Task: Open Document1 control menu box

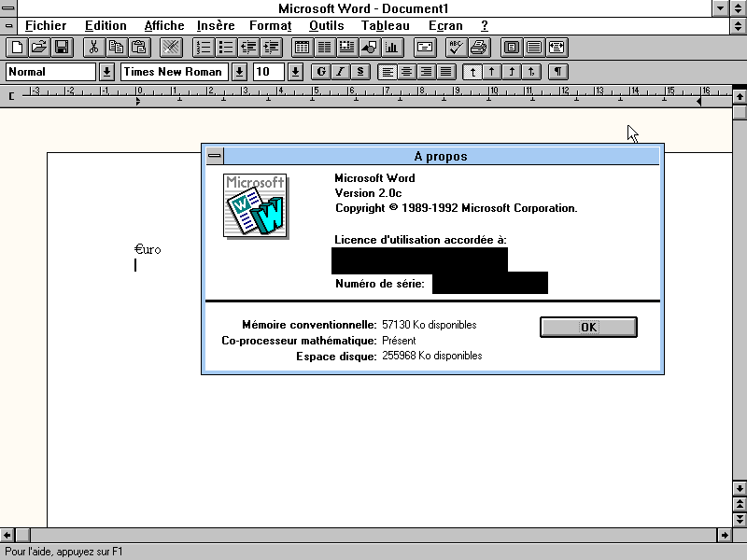Action: (x=8, y=26)
